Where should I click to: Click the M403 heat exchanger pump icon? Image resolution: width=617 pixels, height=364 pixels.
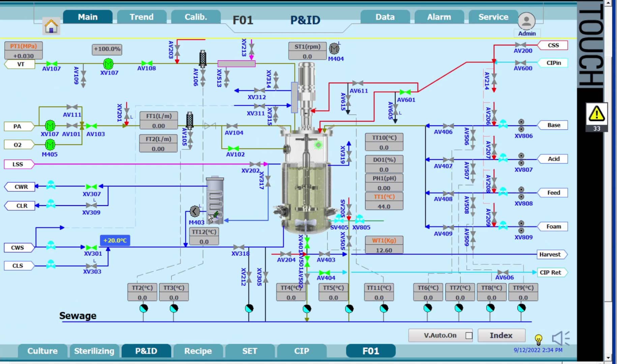(195, 212)
